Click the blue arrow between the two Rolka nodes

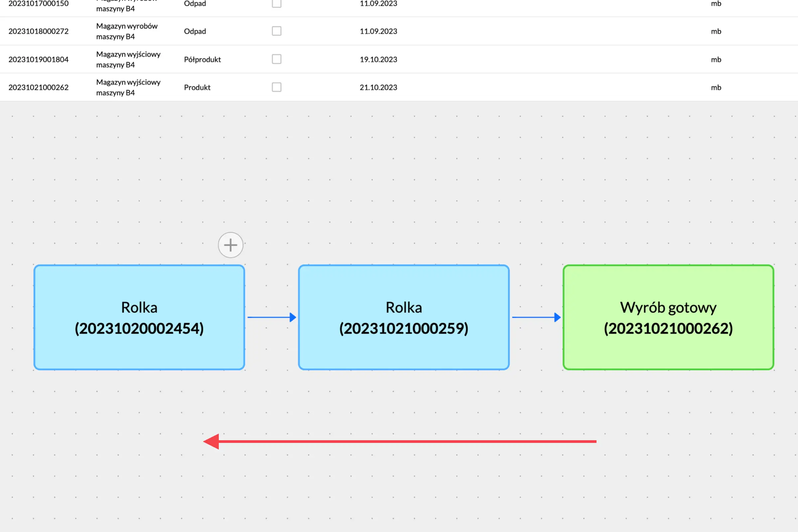coord(271,317)
